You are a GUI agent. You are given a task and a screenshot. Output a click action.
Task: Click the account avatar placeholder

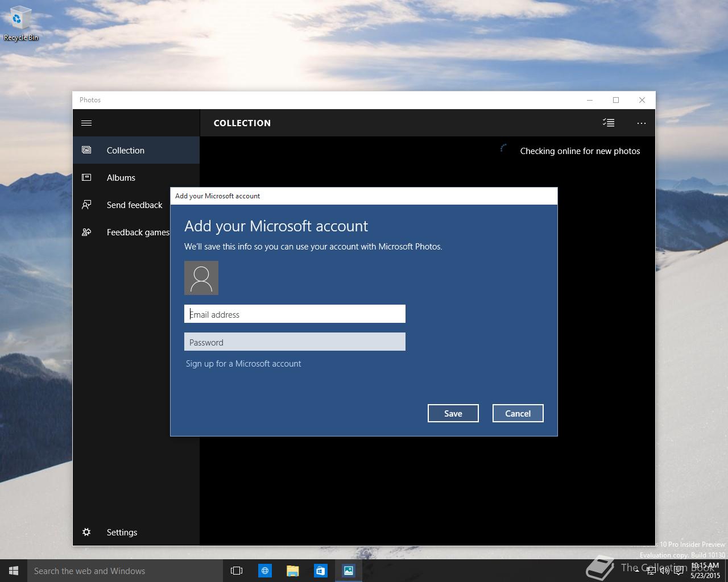pyautogui.click(x=201, y=278)
